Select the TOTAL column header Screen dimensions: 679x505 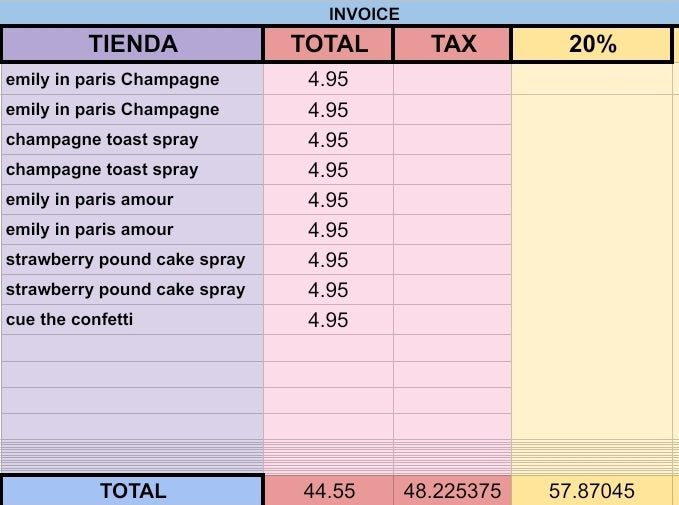pos(329,44)
